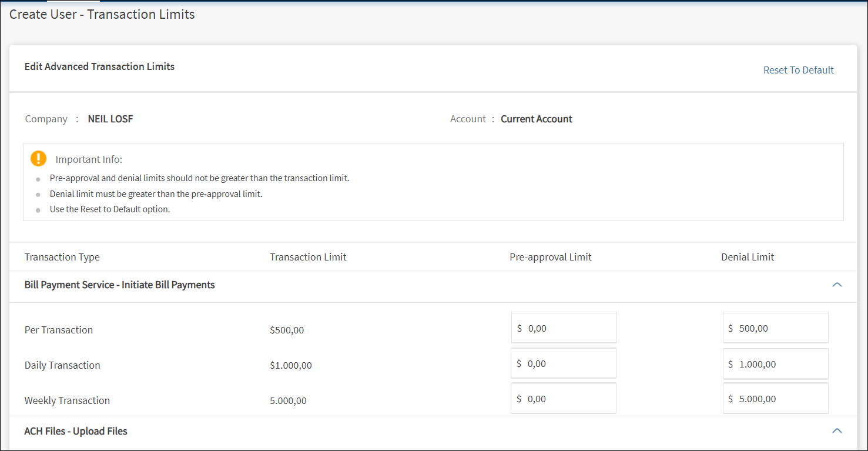This screenshot has width=868, height=451.
Task: Click the Pre-approval Limit column header
Action: coord(550,257)
